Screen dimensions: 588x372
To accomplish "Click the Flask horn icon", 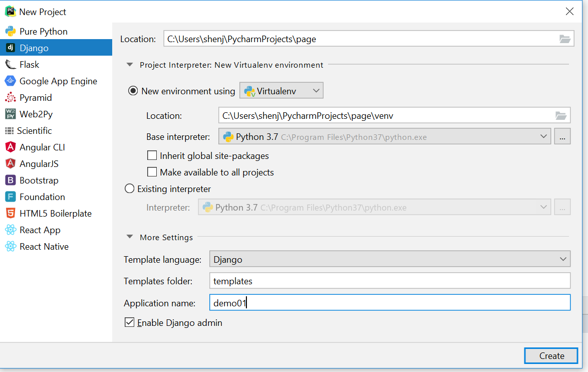I will tap(10, 65).
